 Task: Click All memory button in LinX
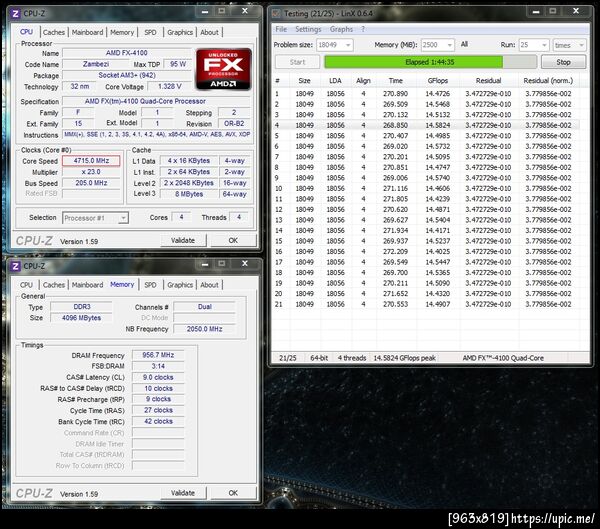coord(464,44)
